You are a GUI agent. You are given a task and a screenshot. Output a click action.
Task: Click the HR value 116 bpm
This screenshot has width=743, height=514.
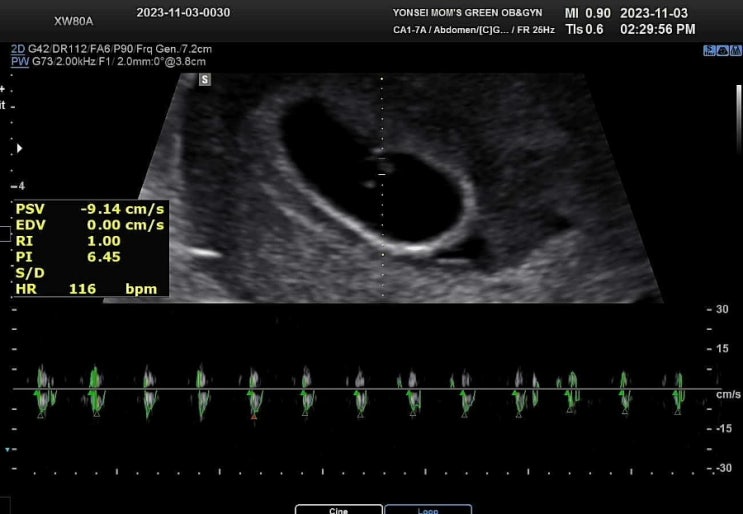[113, 289]
